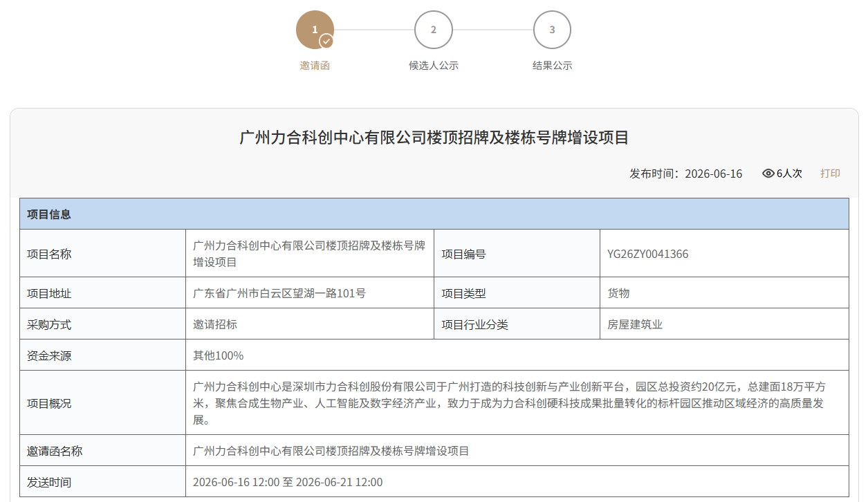Go to step 2 circle 候选人公示
This screenshot has height=502, width=868.
pos(434,30)
